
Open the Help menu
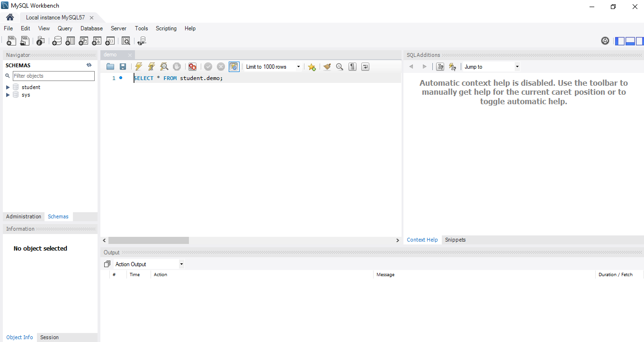(x=190, y=28)
